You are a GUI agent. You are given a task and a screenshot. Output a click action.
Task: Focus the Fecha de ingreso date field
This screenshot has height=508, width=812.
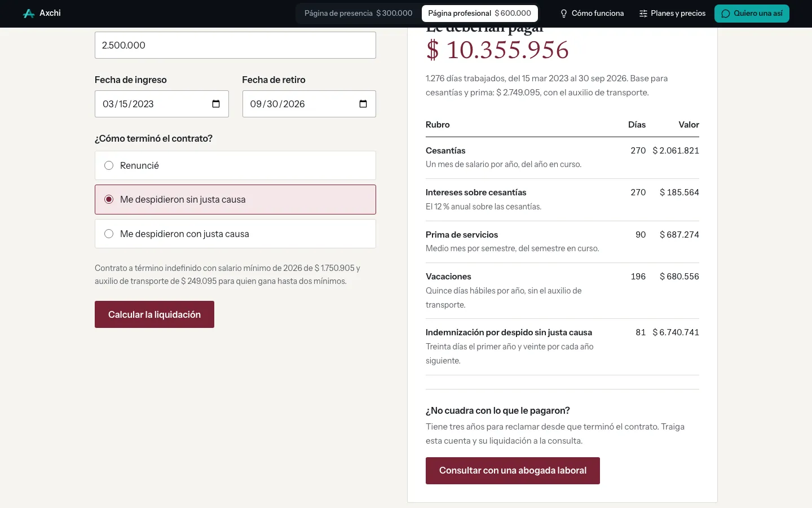coord(162,104)
